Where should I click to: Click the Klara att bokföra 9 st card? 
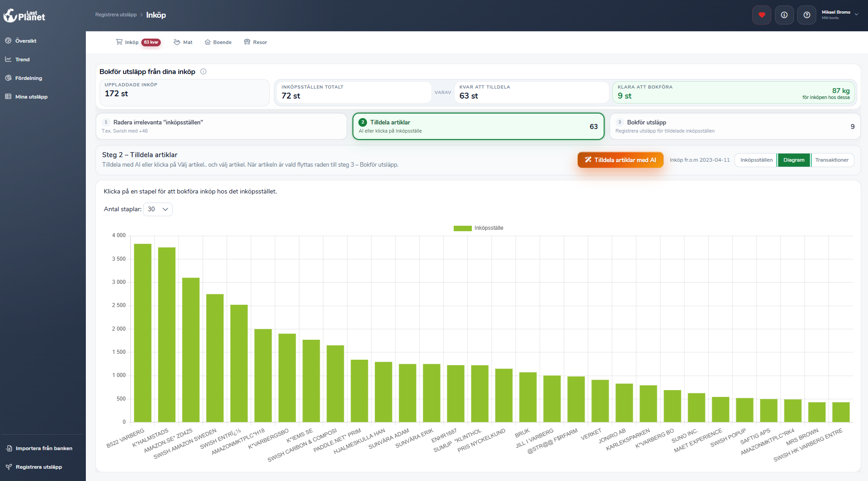point(734,93)
